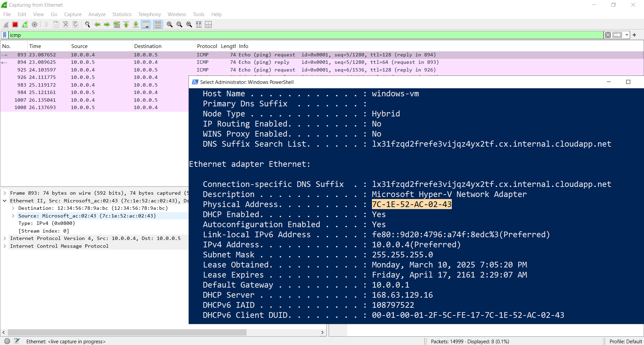Screen dimensions: 644x345
Task: Go back in packet history
Action: 97,24
